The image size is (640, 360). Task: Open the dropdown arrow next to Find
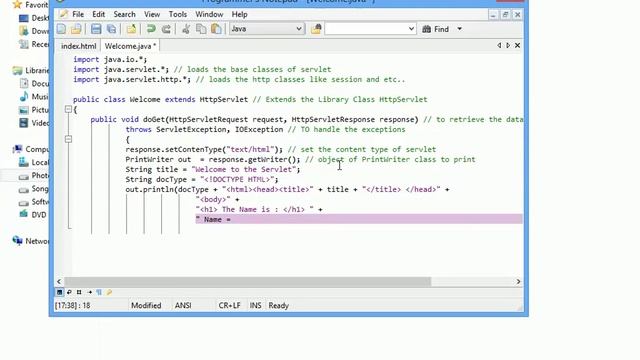click(x=460, y=29)
